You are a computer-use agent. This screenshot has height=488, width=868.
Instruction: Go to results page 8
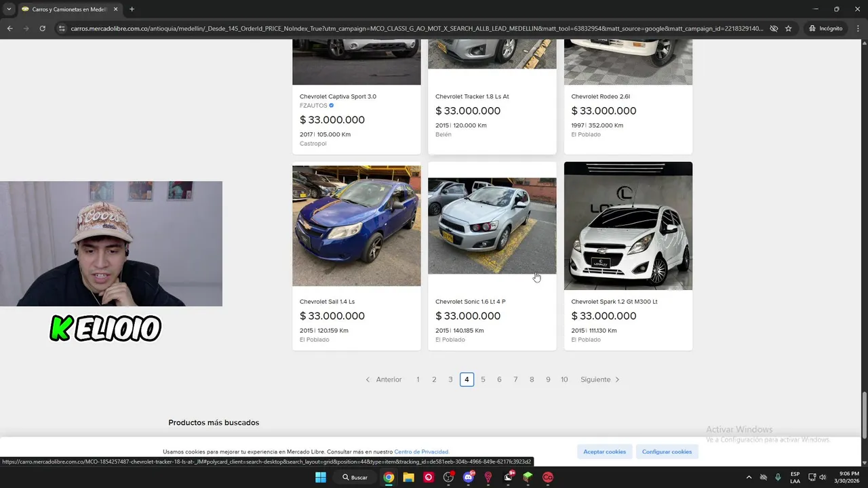[x=532, y=380]
